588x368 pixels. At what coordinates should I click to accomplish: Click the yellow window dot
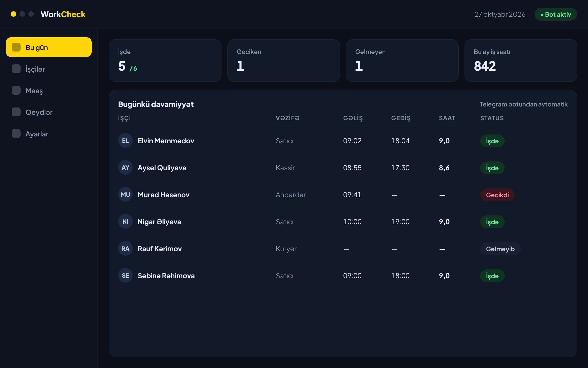pyautogui.click(x=13, y=14)
